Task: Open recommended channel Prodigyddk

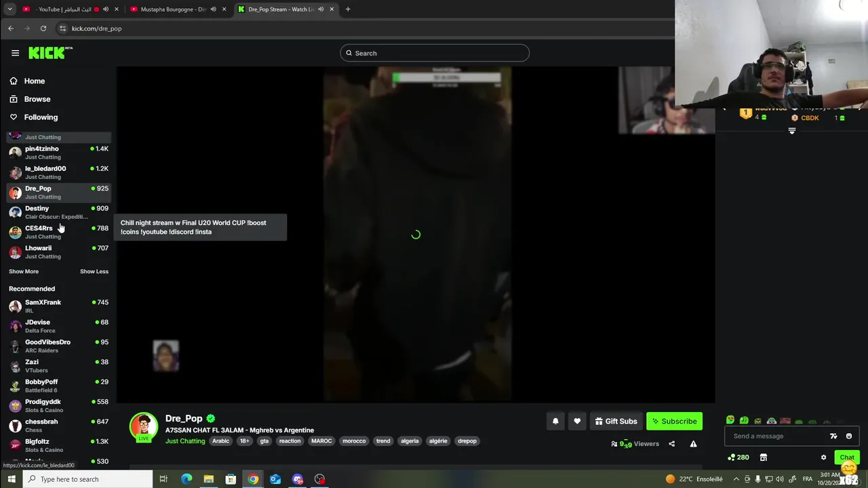Action: [x=58, y=405]
